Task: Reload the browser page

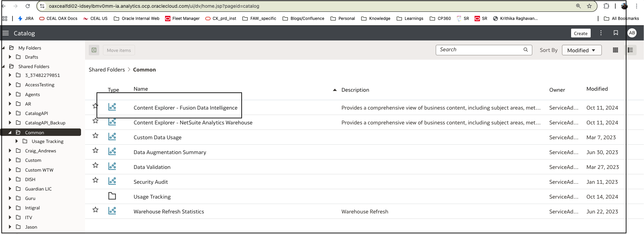Action: (x=28, y=6)
